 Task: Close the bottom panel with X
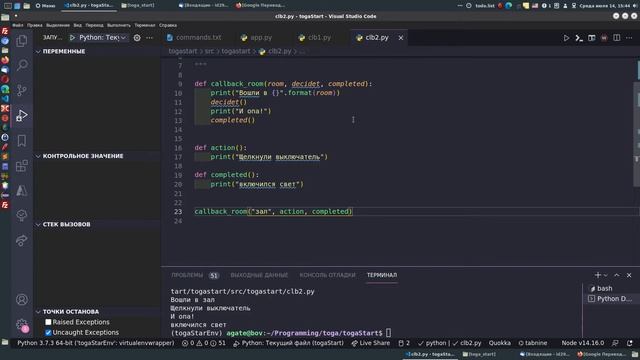pyautogui.click(x=629, y=275)
